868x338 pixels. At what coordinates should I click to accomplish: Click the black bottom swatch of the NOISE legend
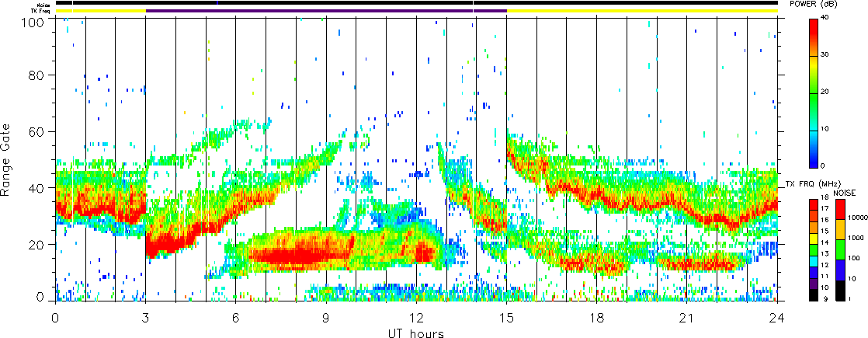[840, 291]
